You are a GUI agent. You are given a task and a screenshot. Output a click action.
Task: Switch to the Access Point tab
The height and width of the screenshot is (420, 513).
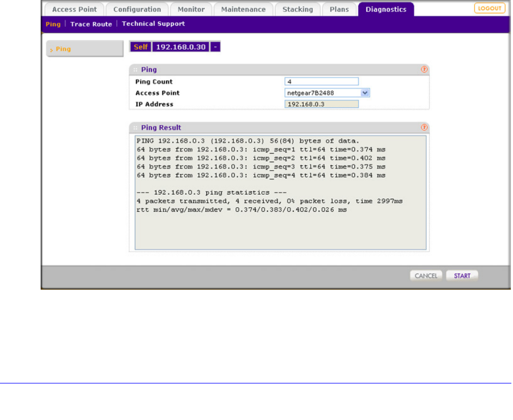click(74, 9)
